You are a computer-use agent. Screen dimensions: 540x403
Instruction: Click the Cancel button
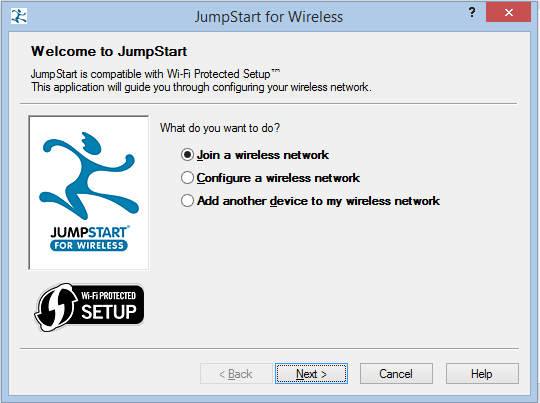(396, 373)
